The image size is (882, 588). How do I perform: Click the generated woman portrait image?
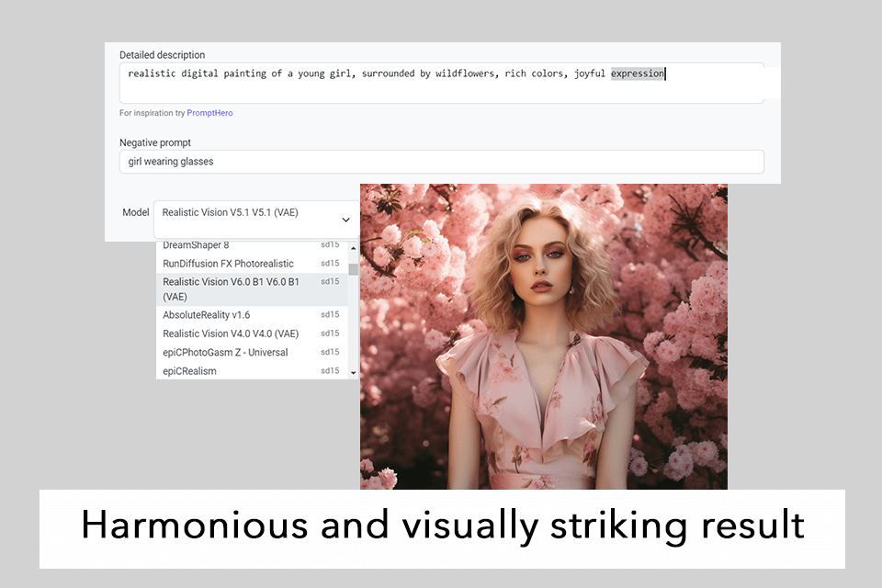(x=543, y=336)
